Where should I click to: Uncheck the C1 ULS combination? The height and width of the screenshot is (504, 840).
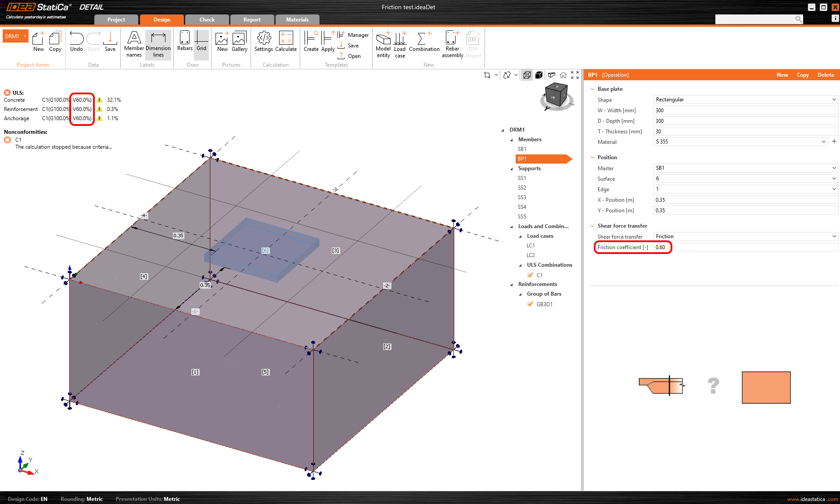(x=531, y=275)
